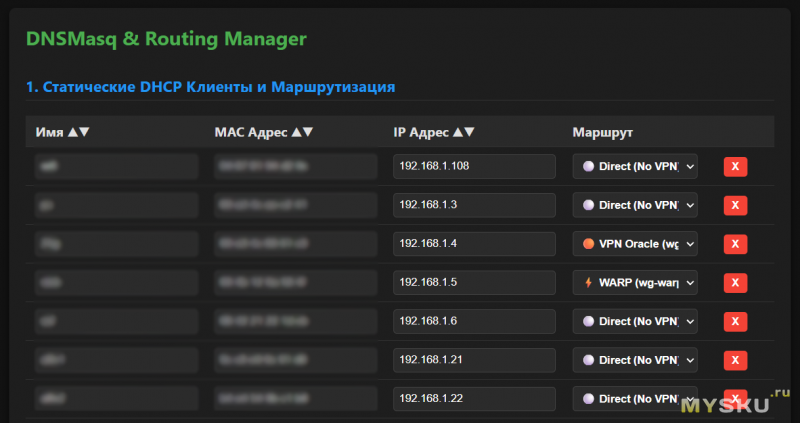This screenshot has height=423, width=800.
Task: Edit MAC address field in 192.168.1.3 row
Action: [x=295, y=205]
